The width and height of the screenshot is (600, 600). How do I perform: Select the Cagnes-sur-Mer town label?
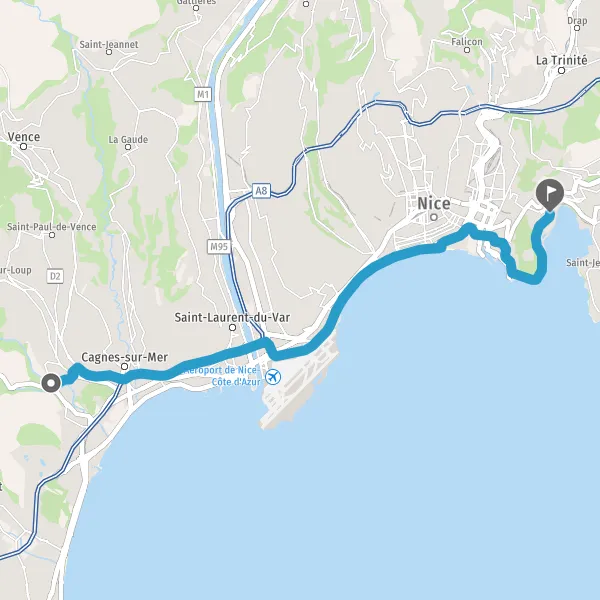point(125,357)
